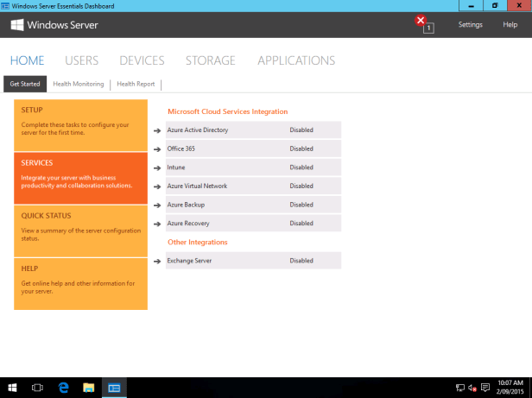
Task: Open the Health Monitoring tab
Action: click(78, 84)
